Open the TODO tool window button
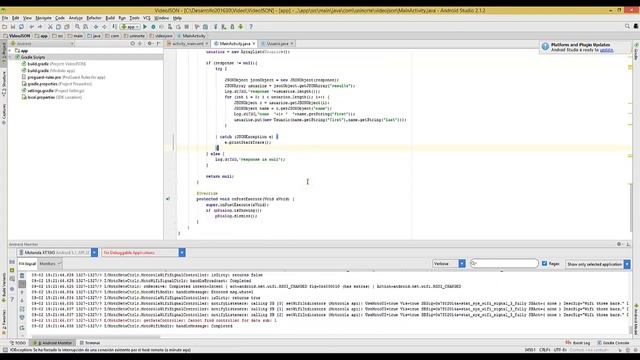The width and height of the screenshot is (640, 360). (18, 343)
